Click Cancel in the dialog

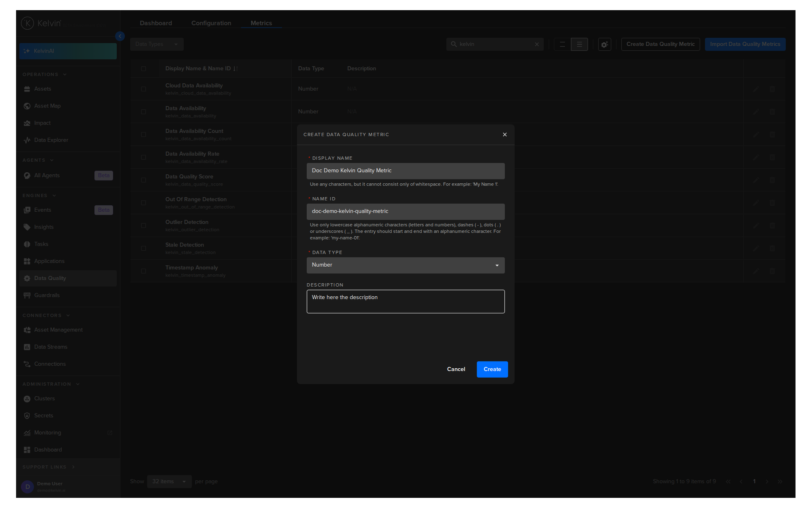click(456, 370)
